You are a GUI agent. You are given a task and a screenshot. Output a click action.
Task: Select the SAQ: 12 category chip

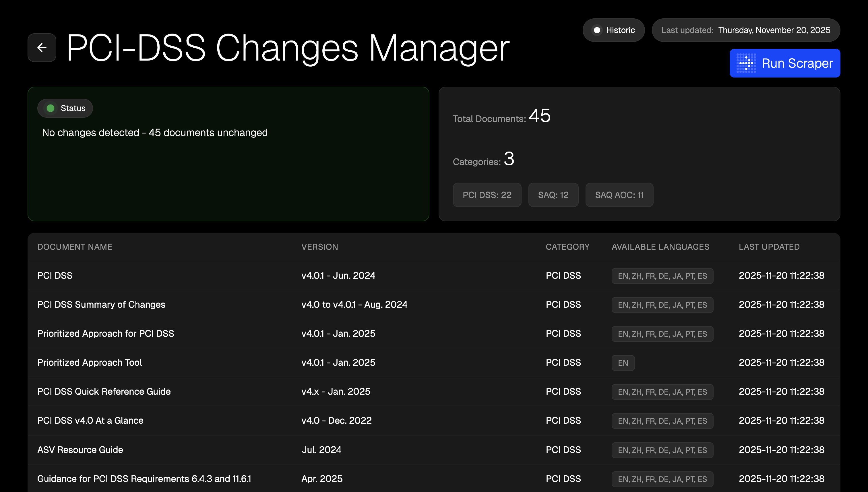(x=553, y=195)
